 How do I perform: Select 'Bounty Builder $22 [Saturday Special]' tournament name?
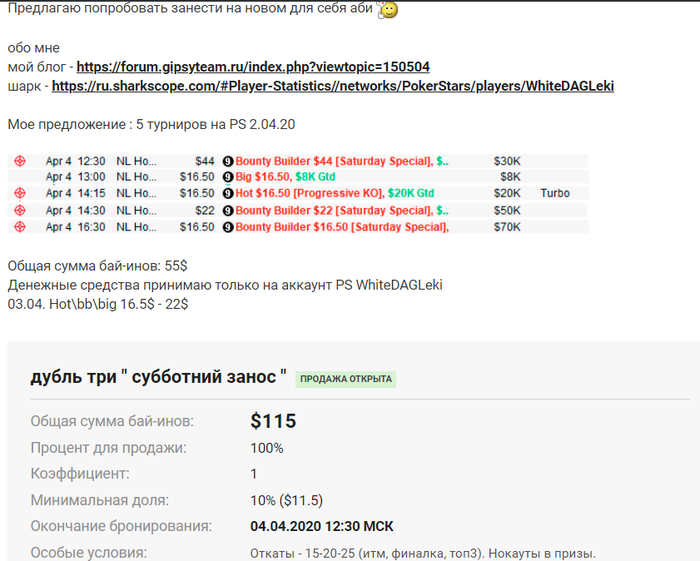[x=334, y=210]
